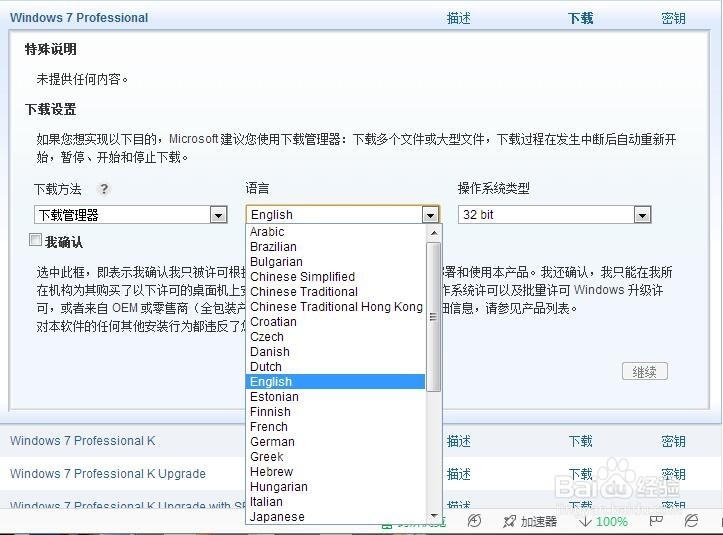Viewport: 723px width, 535px height.
Task: Choose Chinese Simplified language option
Action: [335, 277]
